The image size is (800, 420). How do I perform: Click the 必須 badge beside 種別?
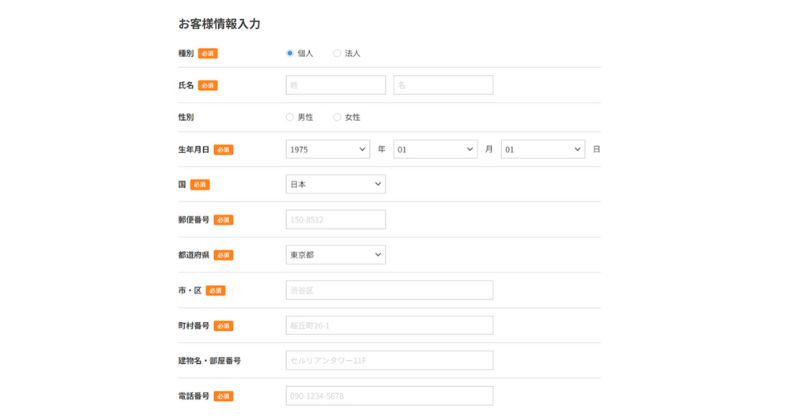point(207,53)
